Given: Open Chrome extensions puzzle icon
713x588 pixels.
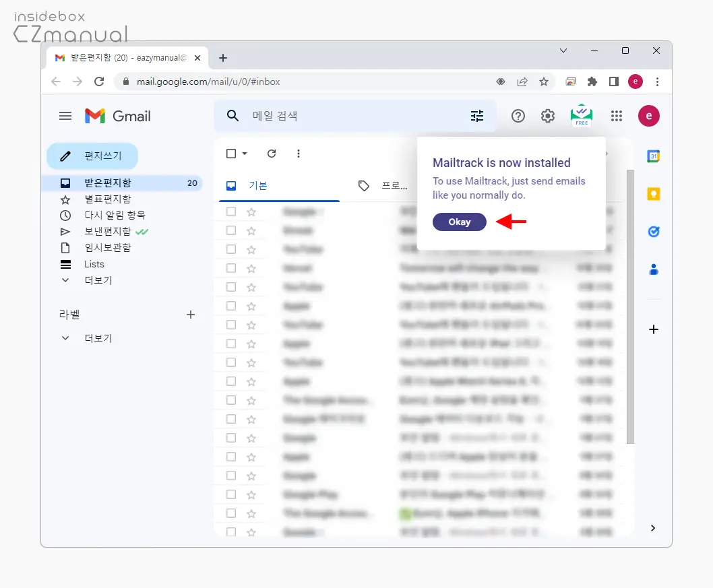Looking at the screenshot, I should (x=592, y=81).
